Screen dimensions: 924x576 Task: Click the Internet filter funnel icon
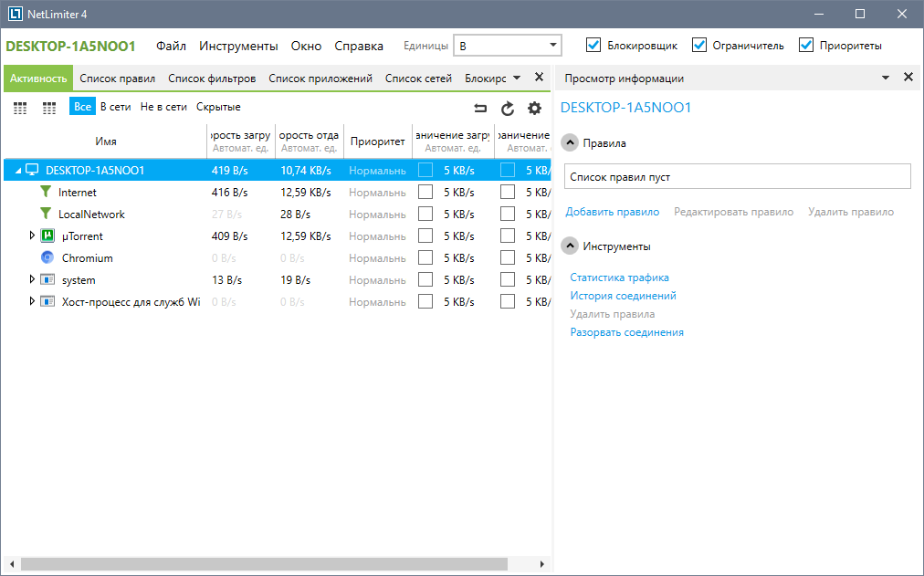tap(45, 193)
